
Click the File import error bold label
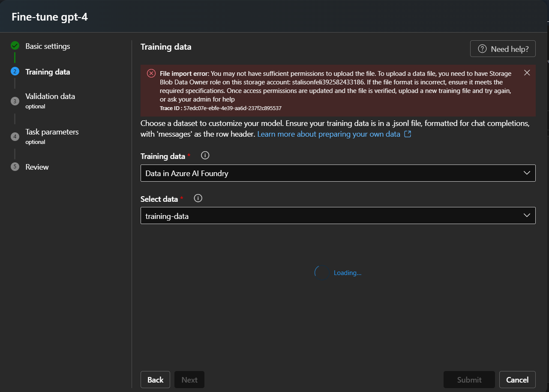185,73
